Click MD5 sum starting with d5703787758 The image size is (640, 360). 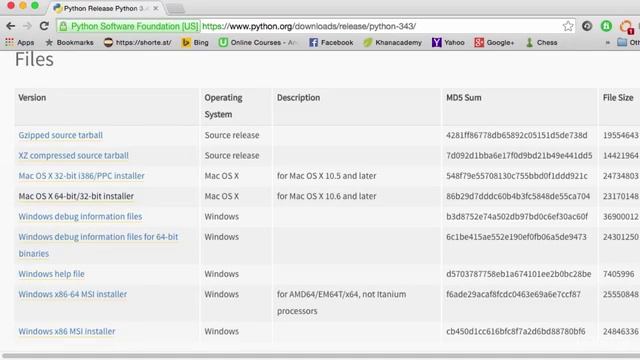pos(518,274)
